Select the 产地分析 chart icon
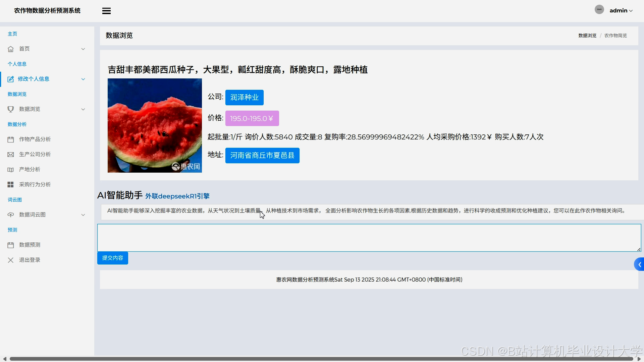Viewport: 644px width, 362px height. [x=10, y=169]
